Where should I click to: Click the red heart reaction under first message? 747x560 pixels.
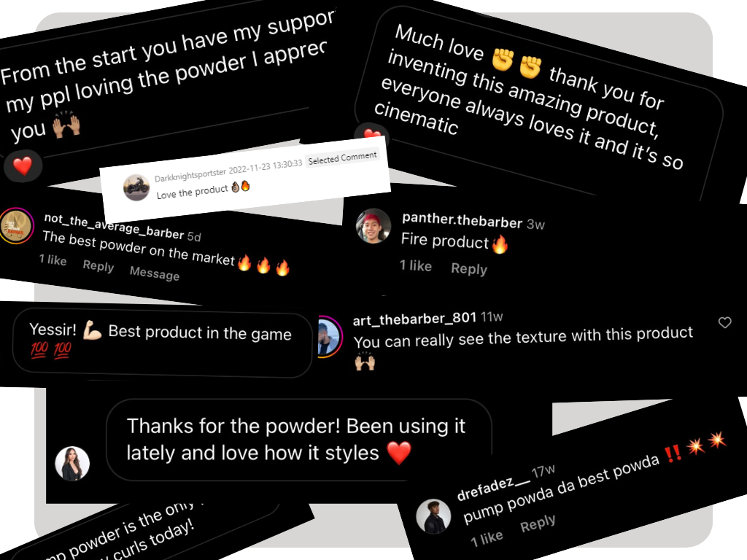[x=23, y=166]
